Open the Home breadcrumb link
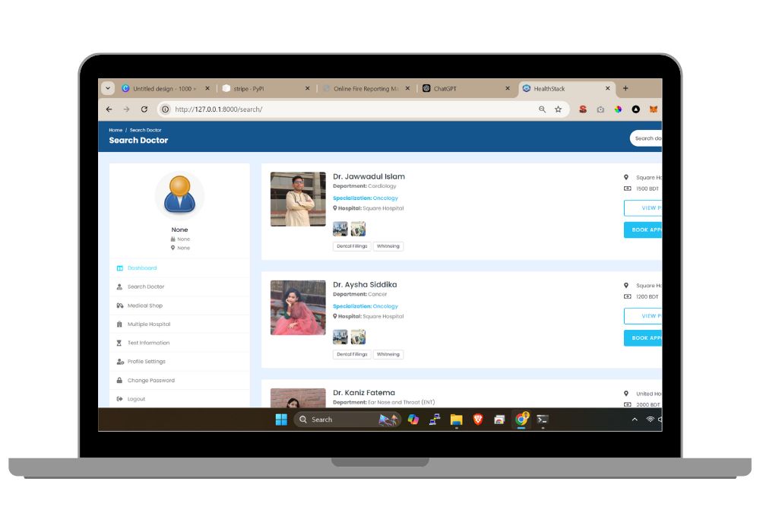 pos(115,129)
